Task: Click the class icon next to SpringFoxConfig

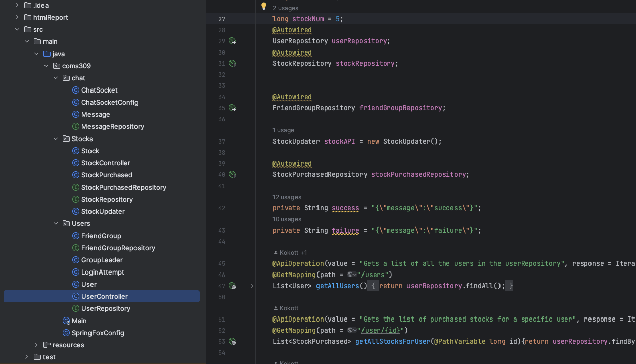Action: (66, 333)
